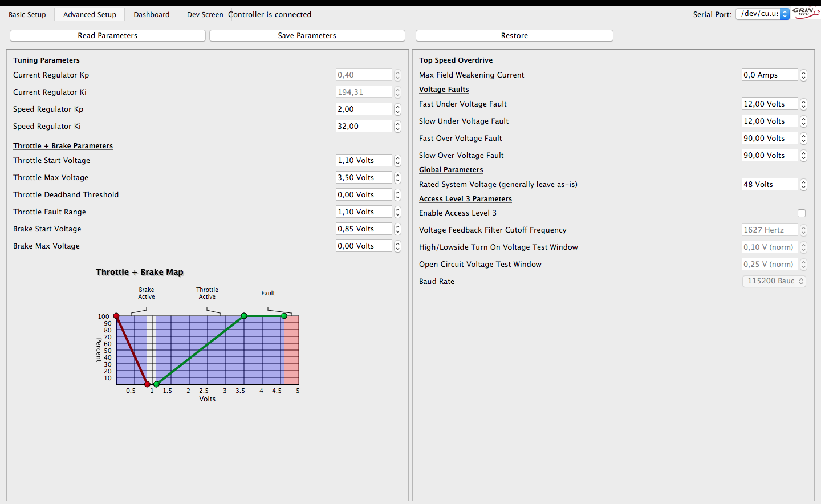
Task: Switch to the Dev Screen tab
Action: coord(205,14)
